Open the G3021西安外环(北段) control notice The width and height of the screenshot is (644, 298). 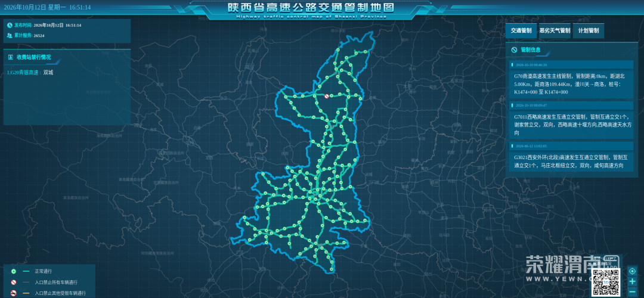pos(571,162)
